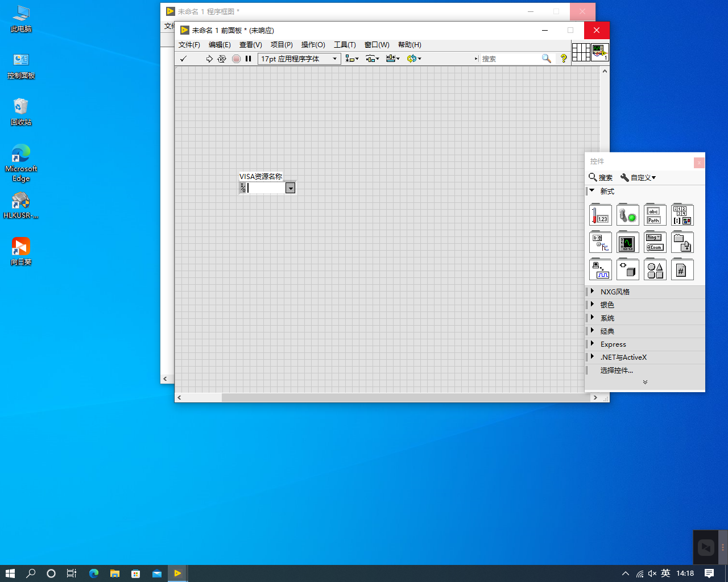Open the Distribute Objects menu
The height and width of the screenshot is (582, 728).
click(x=373, y=59)
